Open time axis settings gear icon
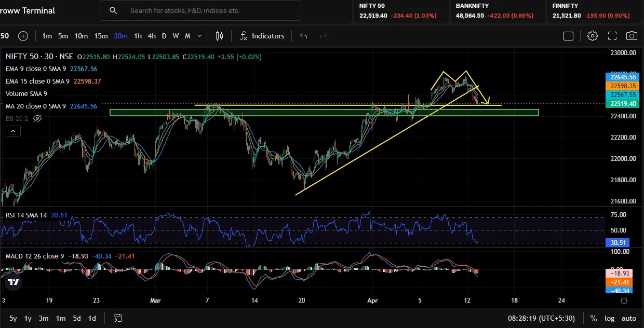Image resolution: width=644 pixels, height=328 pixels. (x=624, y=300)
